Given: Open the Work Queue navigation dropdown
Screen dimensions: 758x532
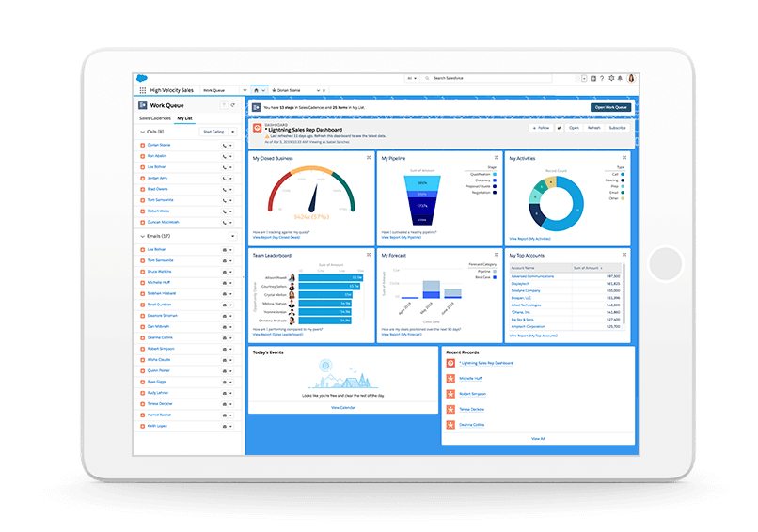Looking at the screenshot, I should point(245,90).
